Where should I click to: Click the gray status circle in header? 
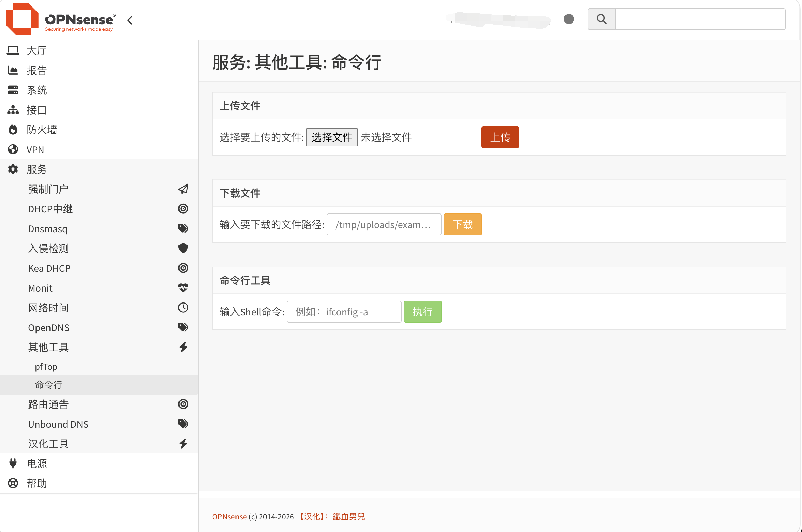pyautogui.click(x=569, y=19)
